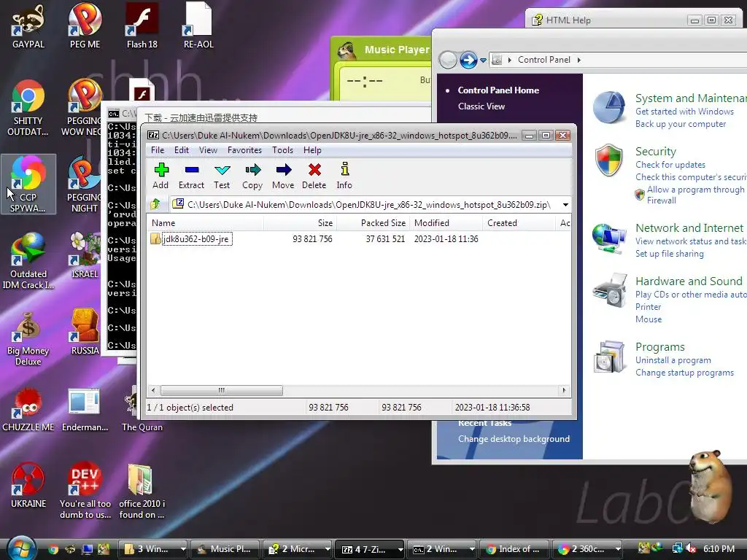The image size is (747, 560).
Task: Click the horizontal scrollbar thumb in 7-Zip
Action: tap(222, 391)
